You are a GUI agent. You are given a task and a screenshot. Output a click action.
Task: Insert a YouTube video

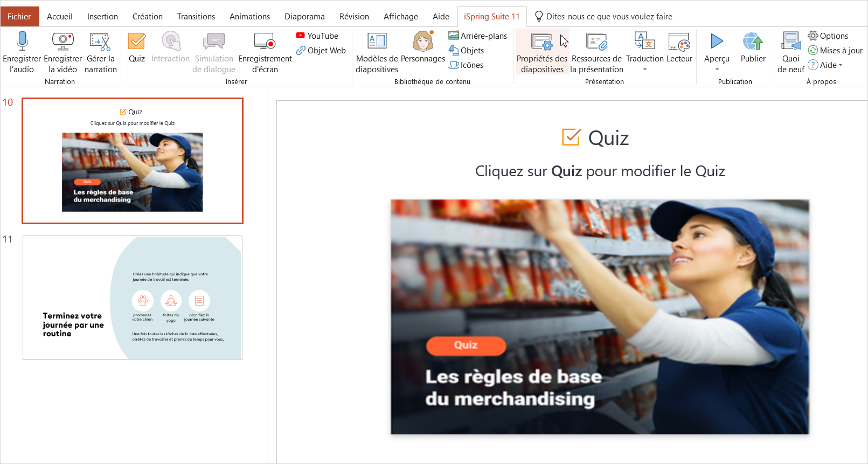[x=317, y=36]
